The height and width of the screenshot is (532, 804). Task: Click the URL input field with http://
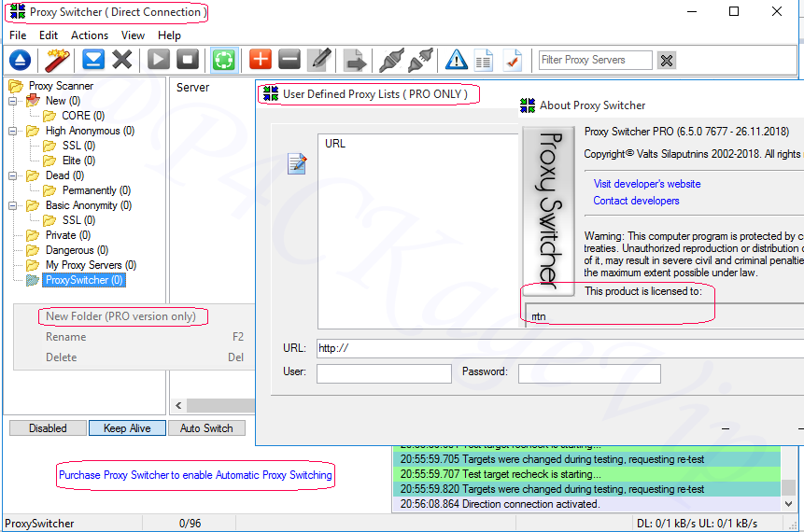tap(560, 348)
